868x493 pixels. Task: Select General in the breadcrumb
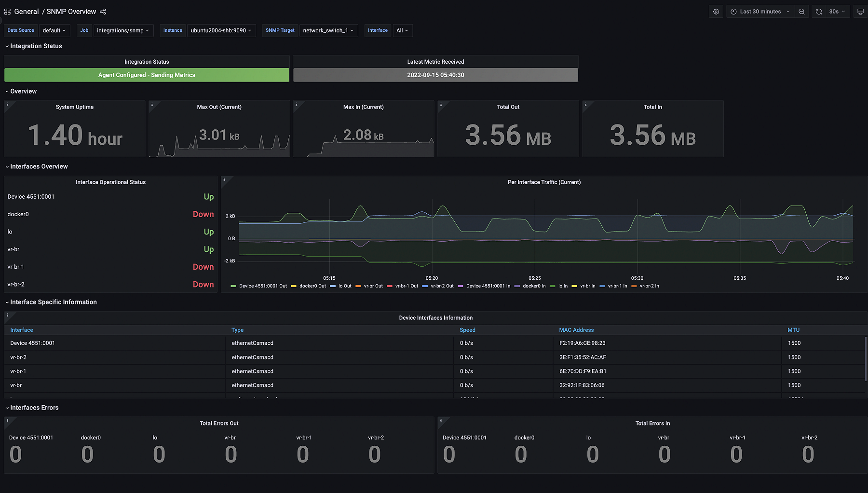[x=27, y=11]
